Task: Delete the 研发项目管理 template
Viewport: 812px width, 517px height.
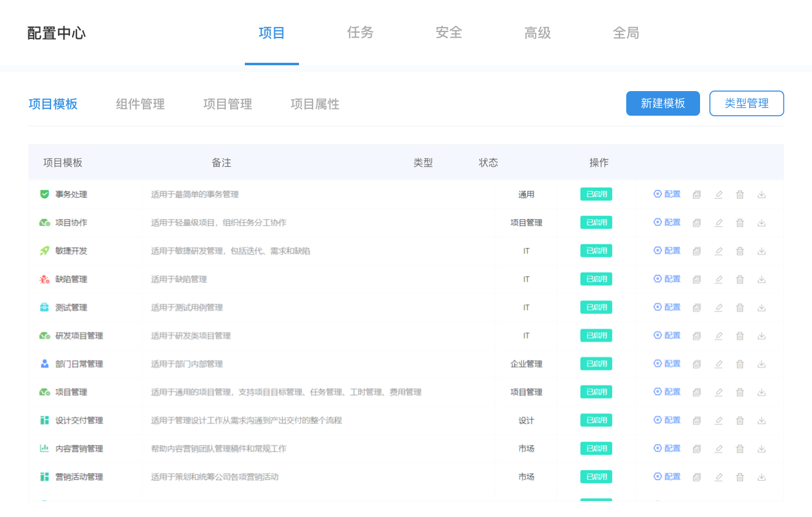Action: [740, 336]
